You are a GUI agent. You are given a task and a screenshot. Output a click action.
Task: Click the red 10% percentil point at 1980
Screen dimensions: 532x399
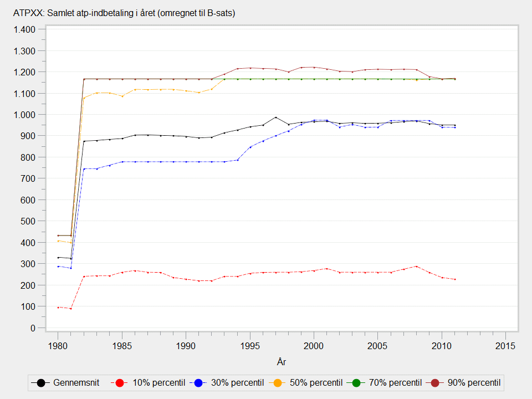click(x=58, y=307)
